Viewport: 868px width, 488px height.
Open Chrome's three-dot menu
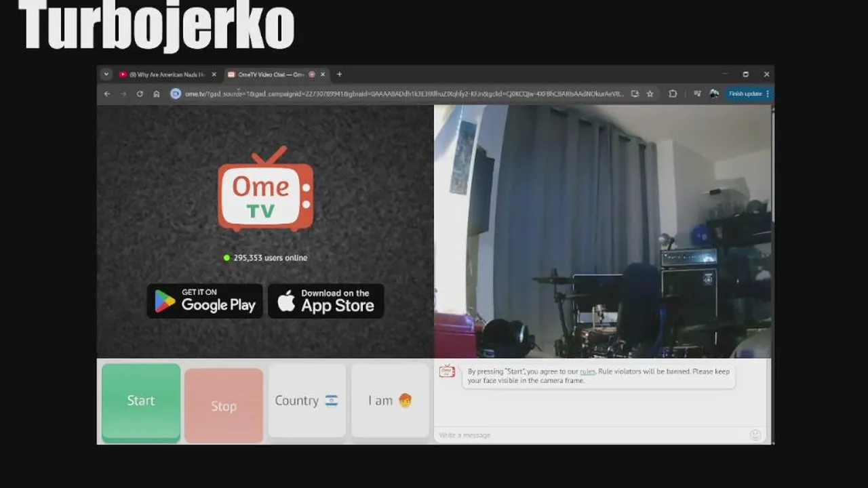(x=768, y=94)
